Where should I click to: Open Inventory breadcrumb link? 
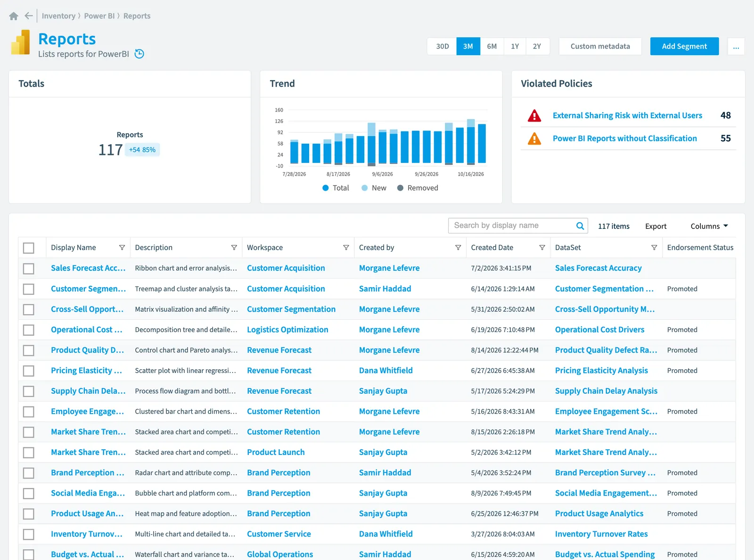(58, 16)
